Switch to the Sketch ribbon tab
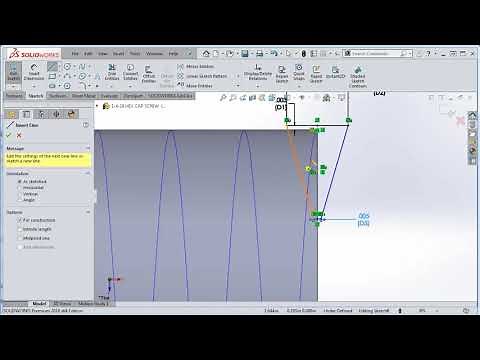The image size is (480, 360). tap(36, 96)
